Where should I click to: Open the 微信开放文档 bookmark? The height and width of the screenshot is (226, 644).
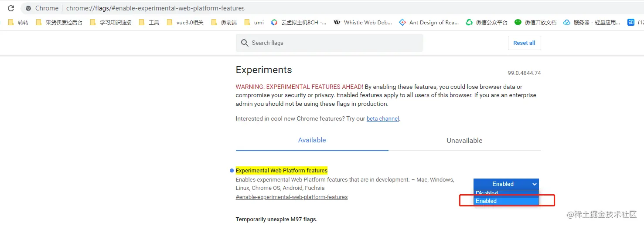(x=536, y=22)
